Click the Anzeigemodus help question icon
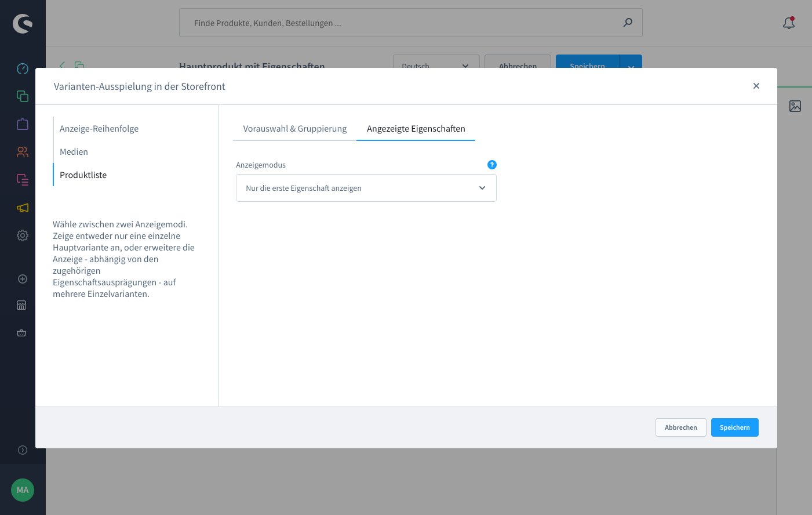This screenshot has height=515, width=812. pyautogui.click(x=492, y=165)
